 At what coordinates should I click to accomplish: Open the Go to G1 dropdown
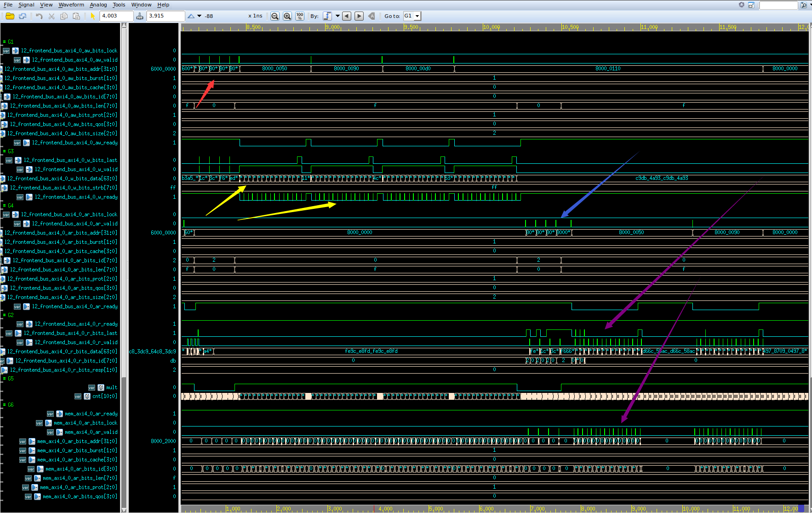pyautogui.click(x=417, y=16)
